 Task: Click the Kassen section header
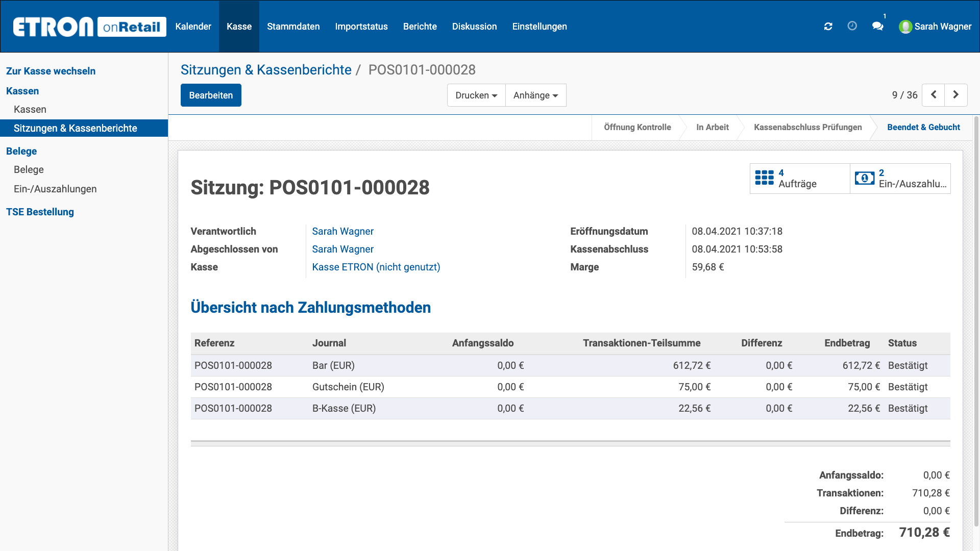22,91
